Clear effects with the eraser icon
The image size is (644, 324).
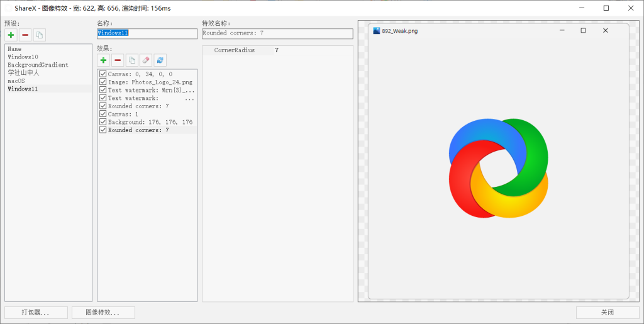point(146,60)
